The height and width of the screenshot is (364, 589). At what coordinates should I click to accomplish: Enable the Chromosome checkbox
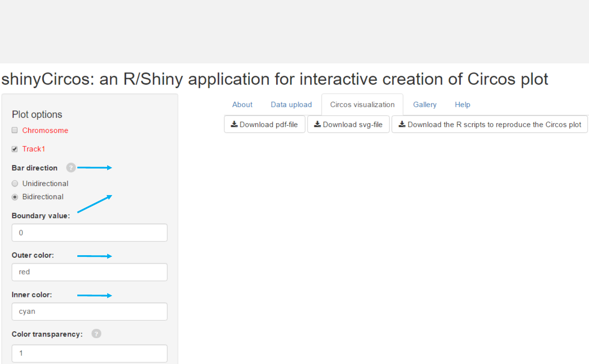[x=15, y=130]
